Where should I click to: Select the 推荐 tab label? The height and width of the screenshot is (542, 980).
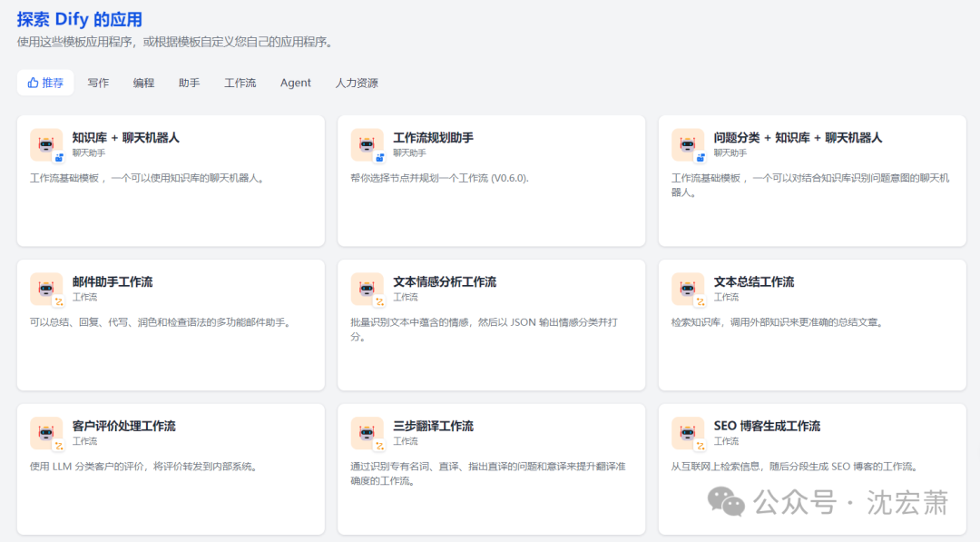point(53,83)
